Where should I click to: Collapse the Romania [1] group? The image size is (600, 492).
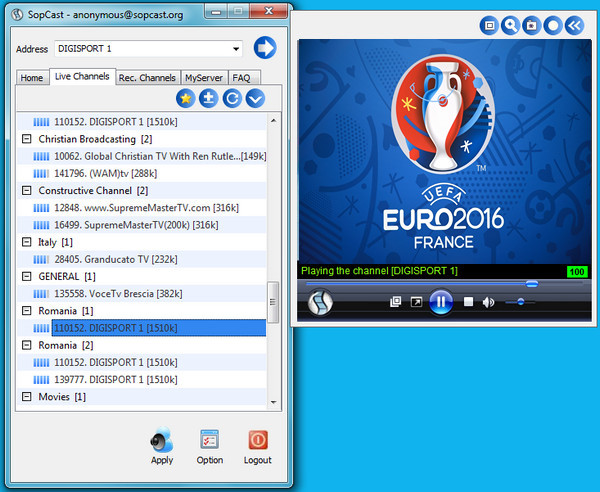[x=26, y=311]
